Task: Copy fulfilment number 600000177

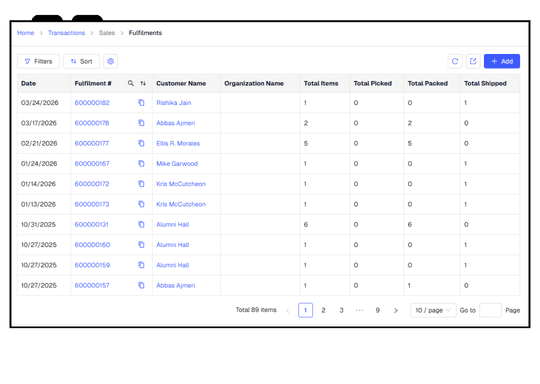Action: click(141, 143)
